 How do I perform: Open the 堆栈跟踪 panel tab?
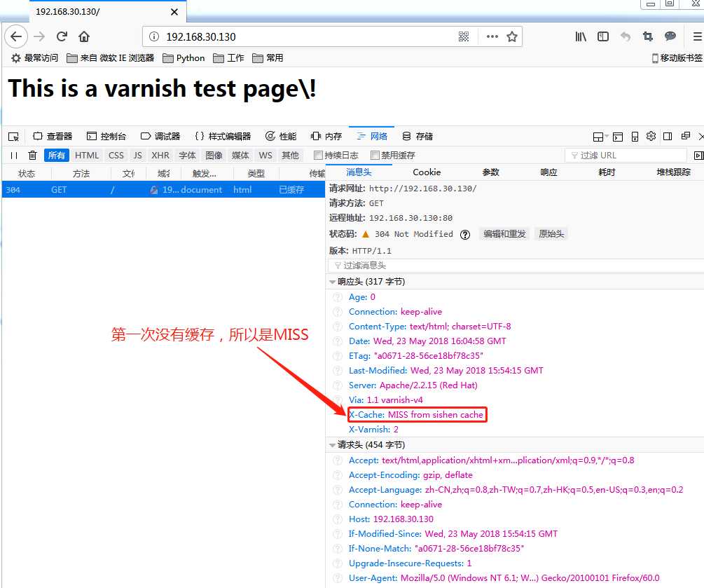point(673,172)
